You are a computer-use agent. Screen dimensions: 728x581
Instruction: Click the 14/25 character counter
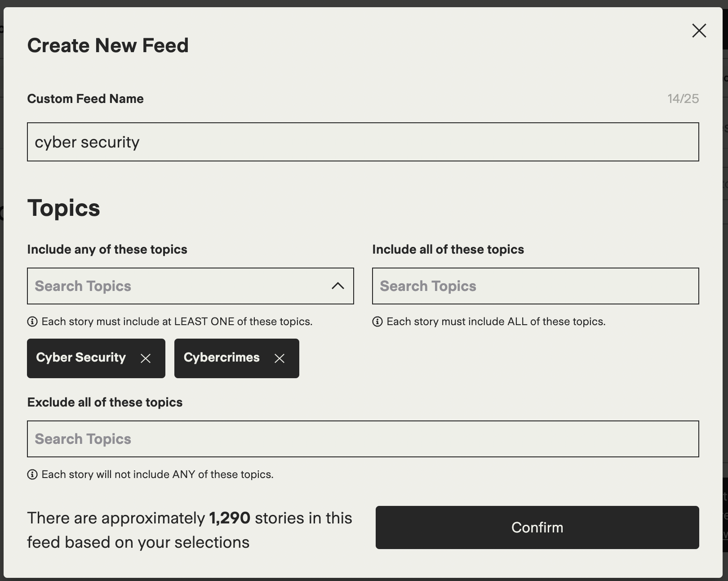683,98
